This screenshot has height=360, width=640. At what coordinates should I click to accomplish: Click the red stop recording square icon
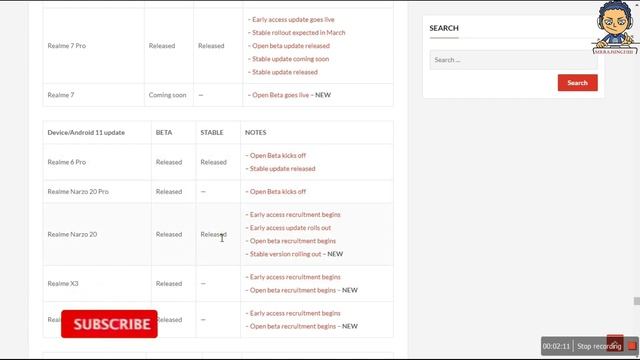tap(631, 346)
